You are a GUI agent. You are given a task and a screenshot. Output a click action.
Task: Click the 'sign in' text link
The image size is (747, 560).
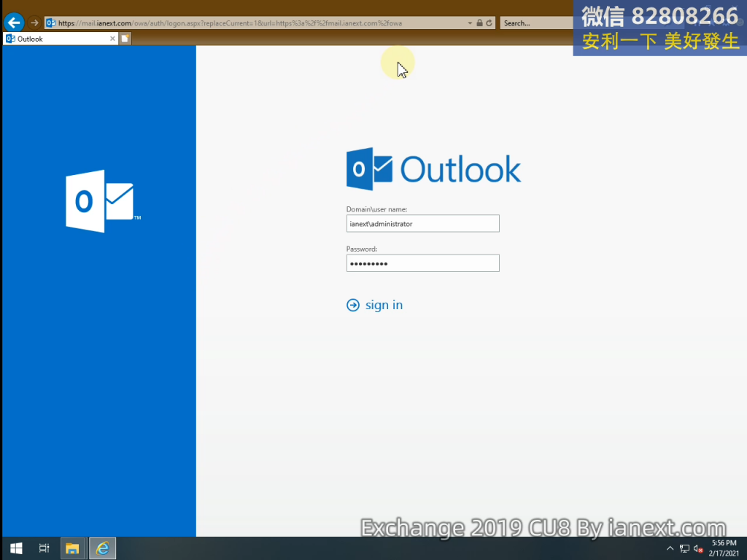pyautogui.click(x=384, y=306)
